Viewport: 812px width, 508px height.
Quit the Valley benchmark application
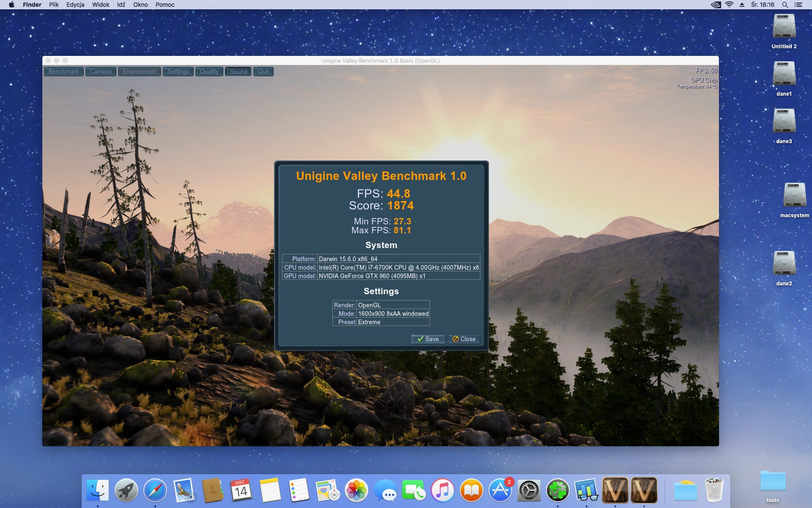(x=263, y=72)
